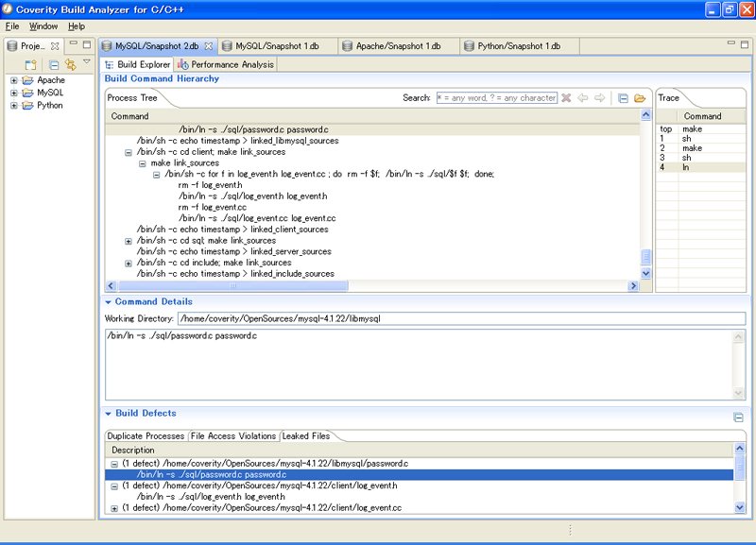Viewport: 756px width, 545px height.
Task: Collapse the 'for f in log_event.h' shell node
Action: [156, 175]
